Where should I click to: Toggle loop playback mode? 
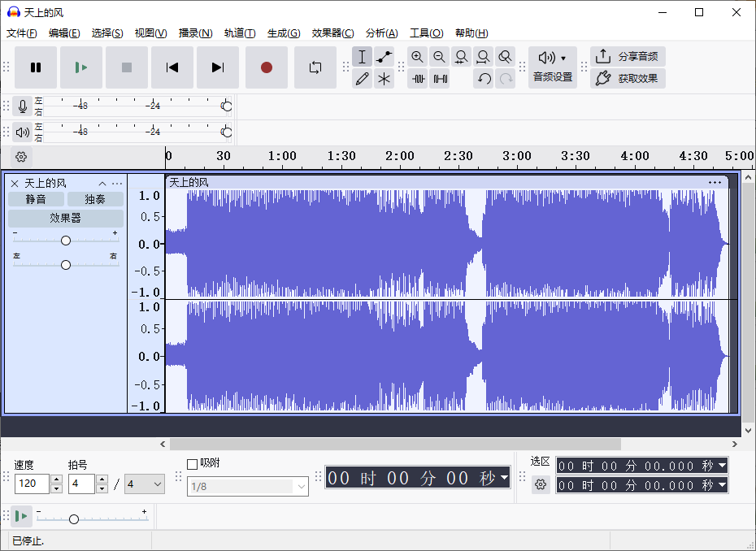315,68
